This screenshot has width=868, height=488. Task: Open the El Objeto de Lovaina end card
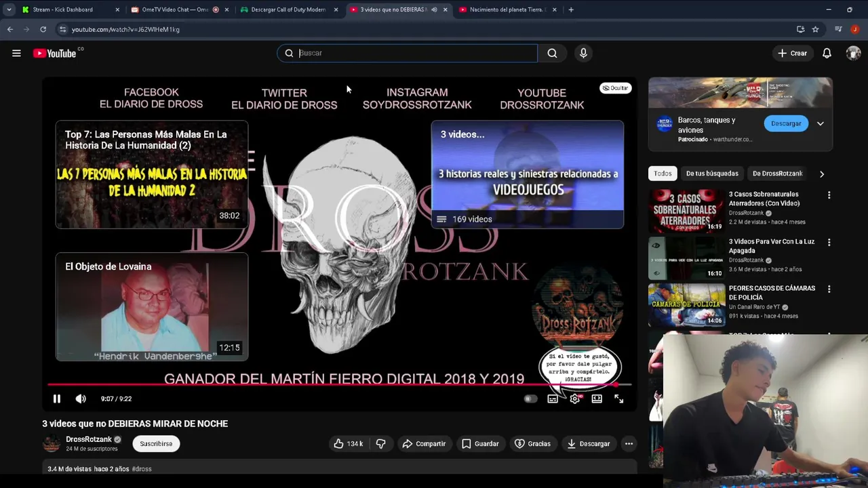click(x=152, y=307)
